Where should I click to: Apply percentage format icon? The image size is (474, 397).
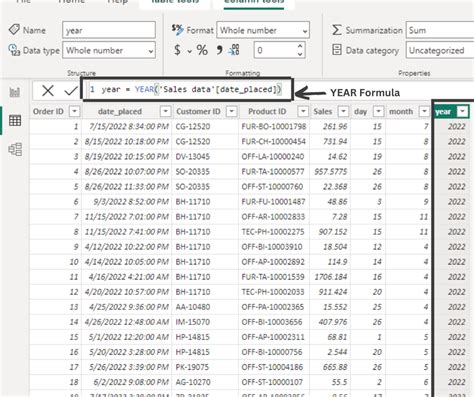tap(202, 50)
